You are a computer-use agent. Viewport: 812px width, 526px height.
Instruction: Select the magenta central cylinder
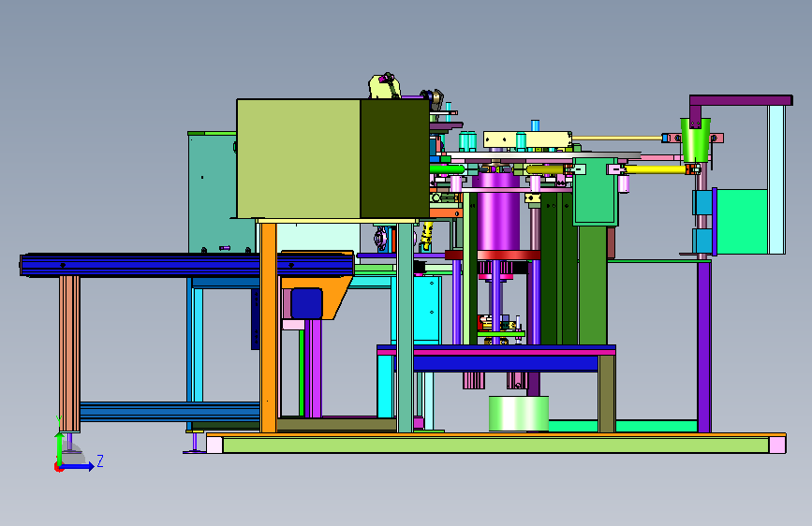[x=498, y=212]
